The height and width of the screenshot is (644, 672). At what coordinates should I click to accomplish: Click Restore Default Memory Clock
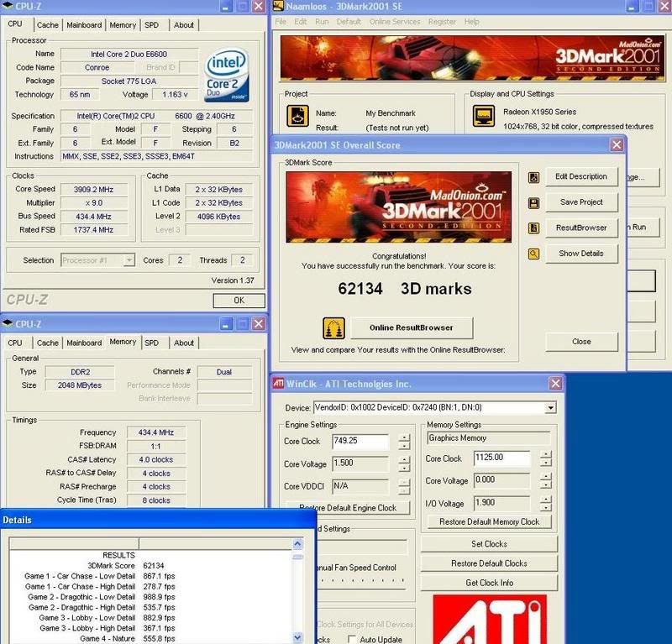490,522
